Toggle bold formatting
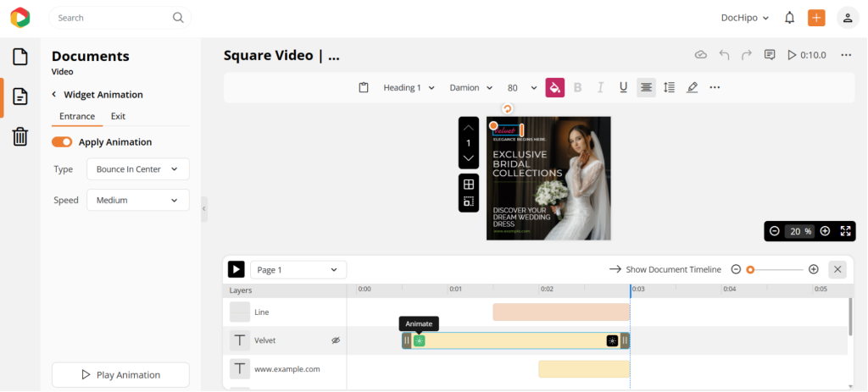 577,87
